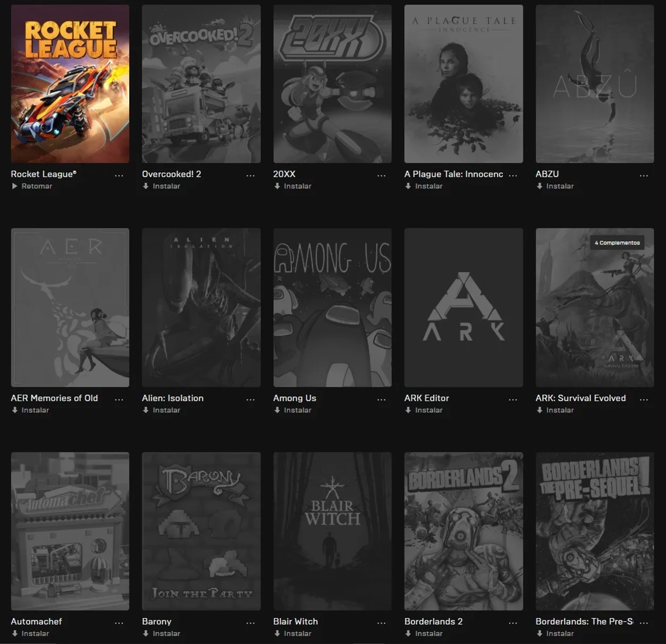Click Instalar under Borderlands 2
This screenshot has height=644, width=666.
point(424,633)
